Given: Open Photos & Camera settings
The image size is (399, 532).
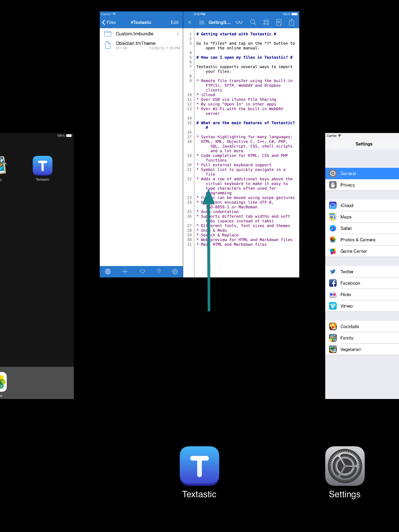Looking at the screenshot, I should pos(362,240).
